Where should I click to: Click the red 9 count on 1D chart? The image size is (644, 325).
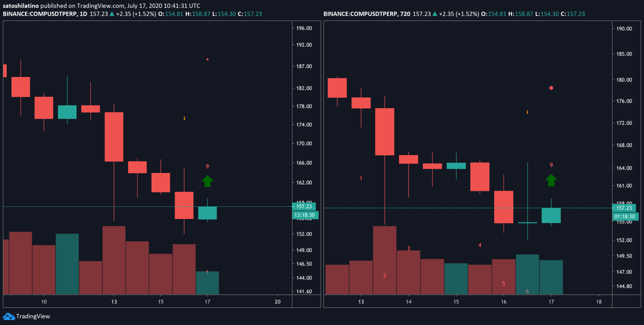[x=207, y=166]
